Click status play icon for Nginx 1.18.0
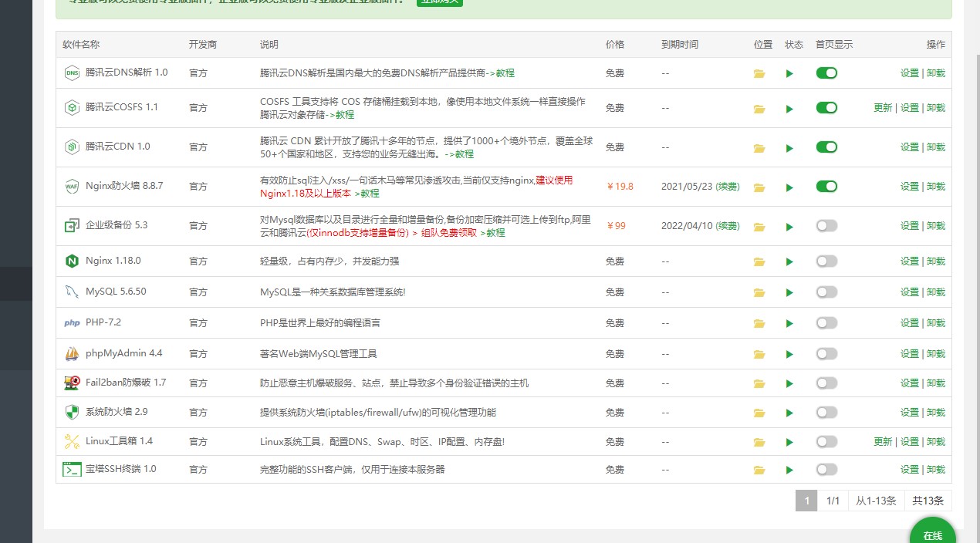The width and height of the screenshot is (980, 543). point(789,261)
